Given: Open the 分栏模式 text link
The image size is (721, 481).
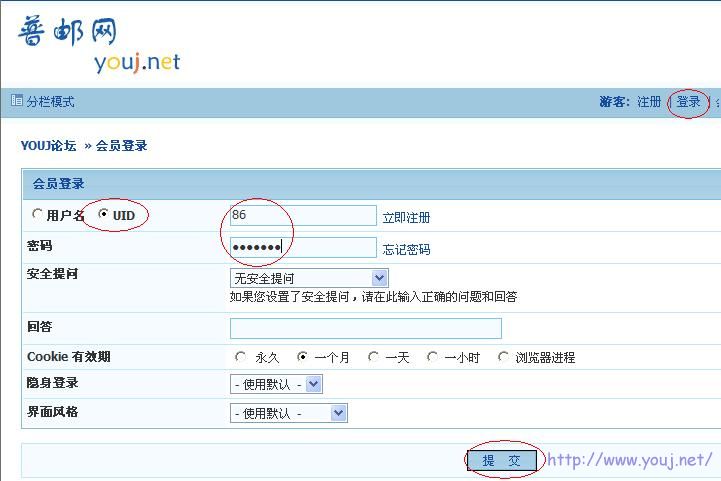Looking at the screenshot, I should (x=50, y=102).
